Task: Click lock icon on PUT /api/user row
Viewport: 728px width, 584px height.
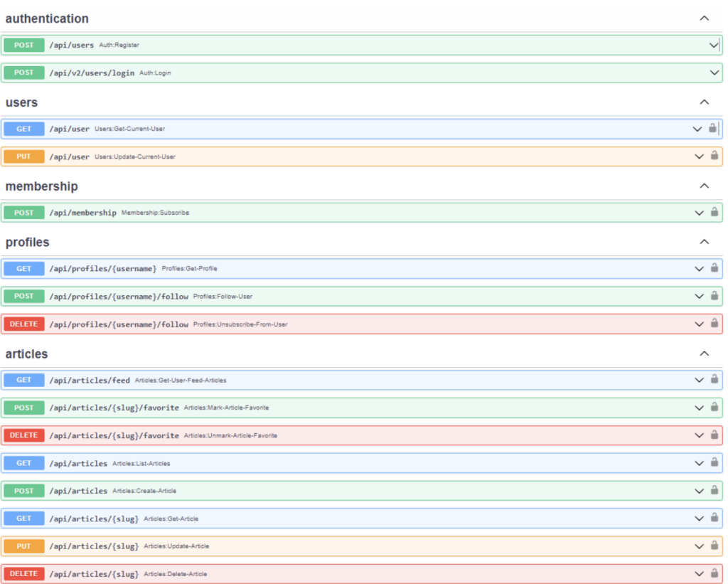Action: tap(714, 156)
